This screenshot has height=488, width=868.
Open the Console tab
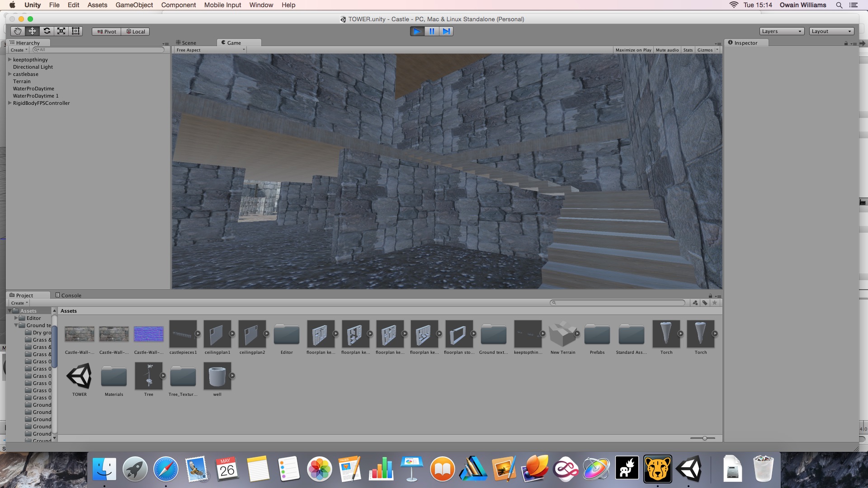68,296
